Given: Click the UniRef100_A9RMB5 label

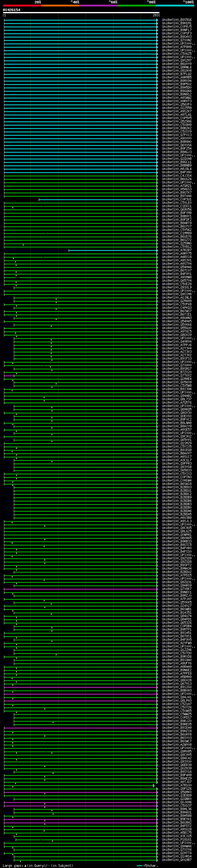Looking at the screenshot, I should (x=177, y=78).
